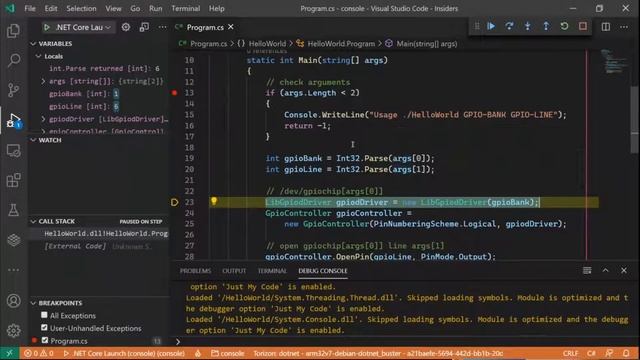Expand the args variable
Image resolution: width=640 pixels, height=360 pixels.
coord(43,81)
